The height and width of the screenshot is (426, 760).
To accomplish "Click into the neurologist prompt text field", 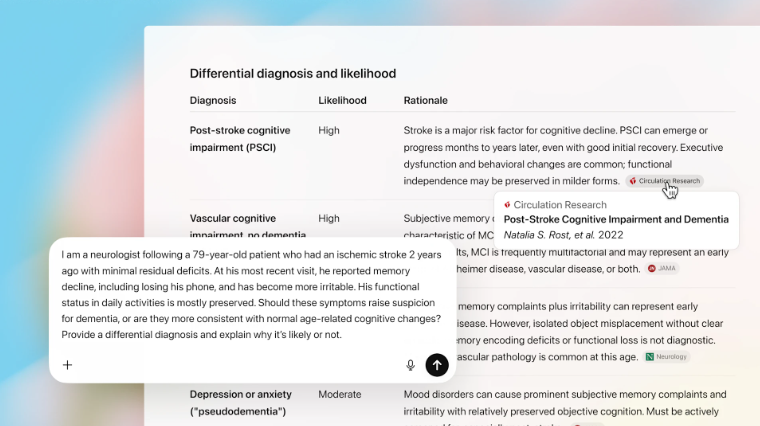I will pos(250,294).
